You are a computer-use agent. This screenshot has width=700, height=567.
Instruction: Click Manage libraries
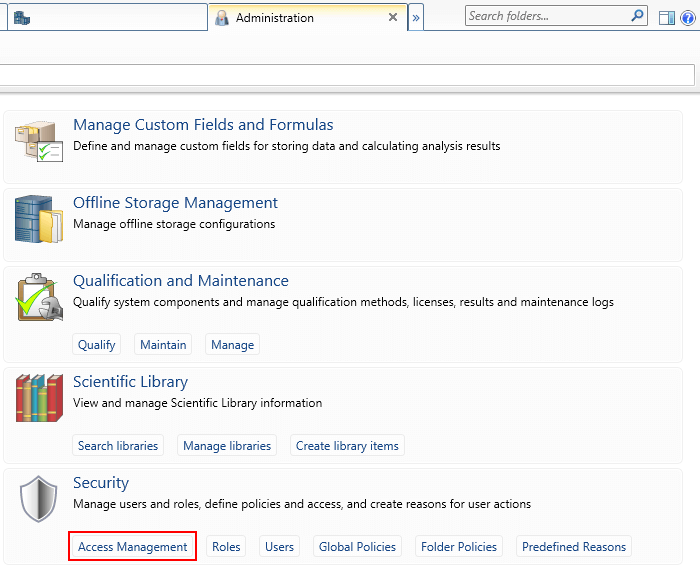click(227, 446)
